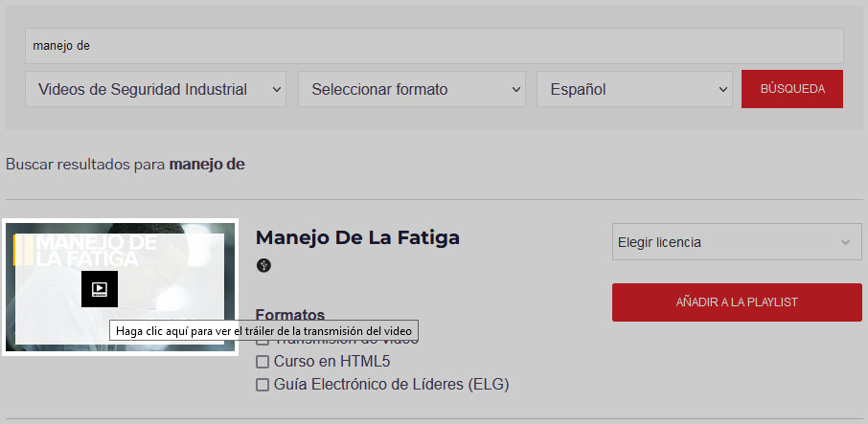
Task: Tick the partially hidden Transmisión de video checkbox
Action: pyautogui.click(x=263, y=342)
